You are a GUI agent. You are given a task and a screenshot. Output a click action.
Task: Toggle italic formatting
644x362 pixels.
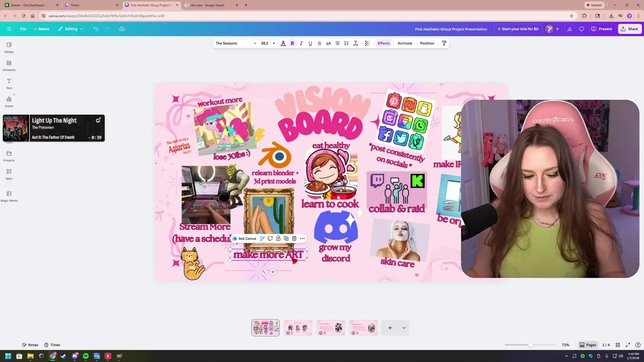pyautogui.click(x=301, y=43)
